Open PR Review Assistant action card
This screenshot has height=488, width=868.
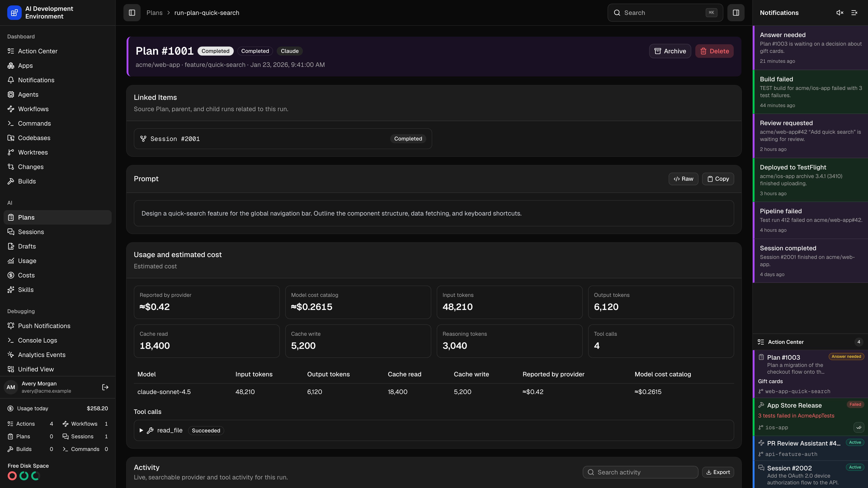pos(810,448)
